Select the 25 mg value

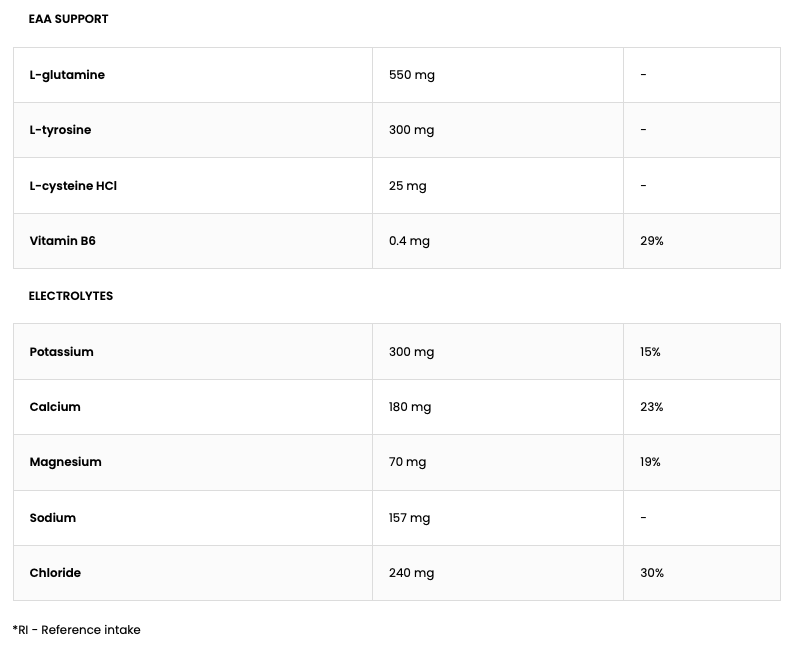click(407, 186)
